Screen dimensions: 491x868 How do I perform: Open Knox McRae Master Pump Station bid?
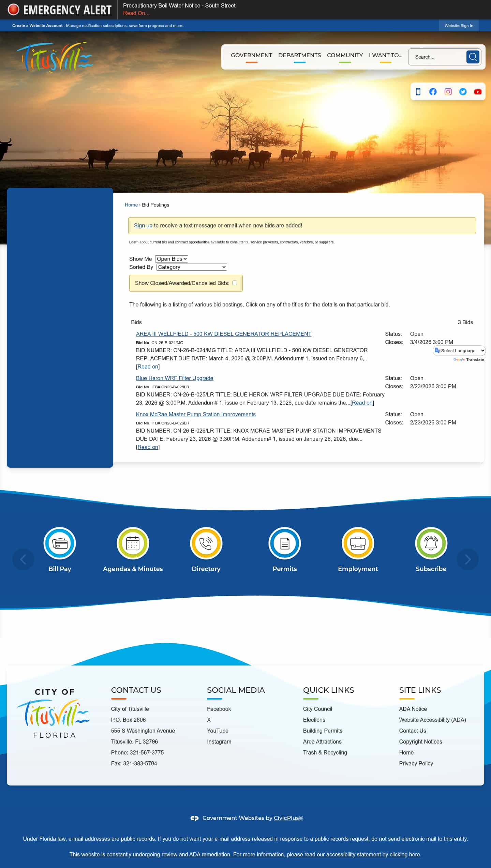click(x=196, y=414)
